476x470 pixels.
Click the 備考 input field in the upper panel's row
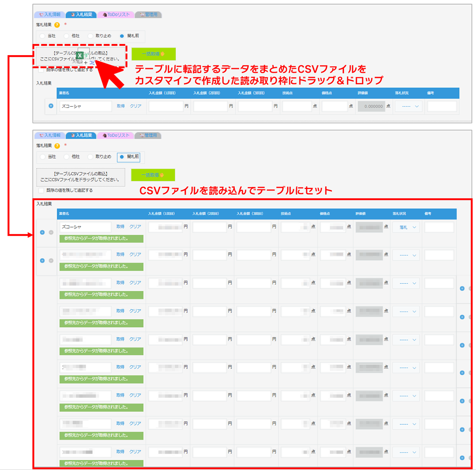coord(441,106)
